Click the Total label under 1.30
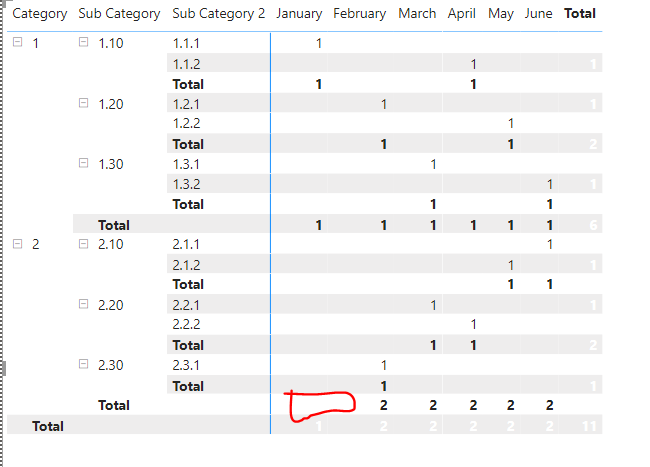 [188, 204]
